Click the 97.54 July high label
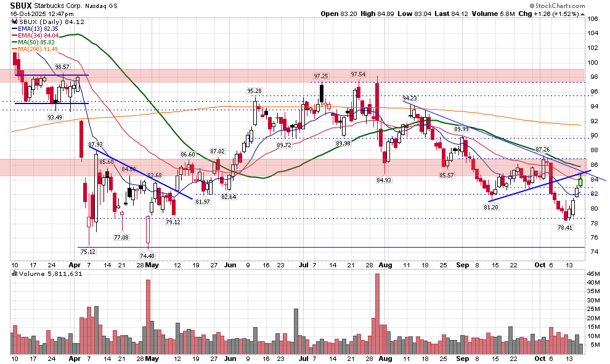Image resolution: width=610 pixels, height=364 pixels. coord(359,75)
